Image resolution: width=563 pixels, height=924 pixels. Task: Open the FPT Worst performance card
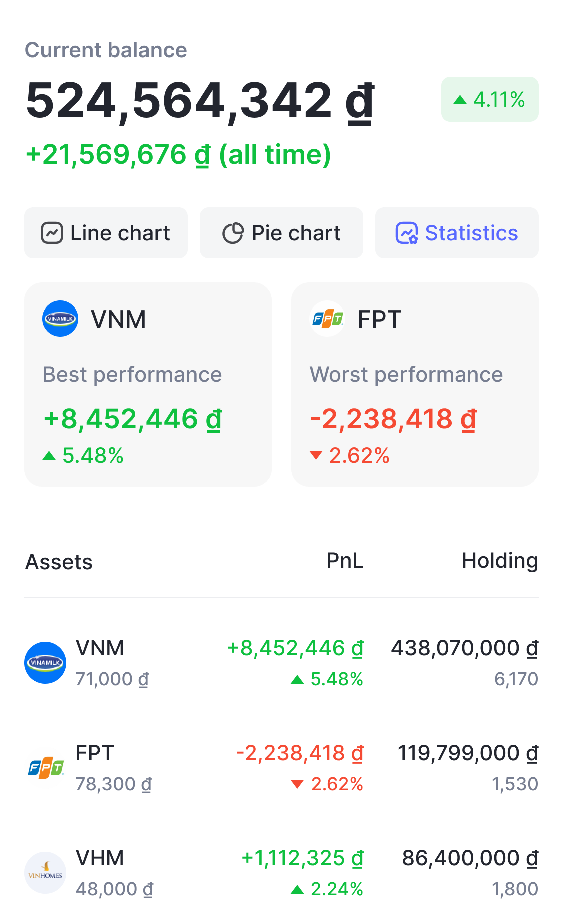415,384
